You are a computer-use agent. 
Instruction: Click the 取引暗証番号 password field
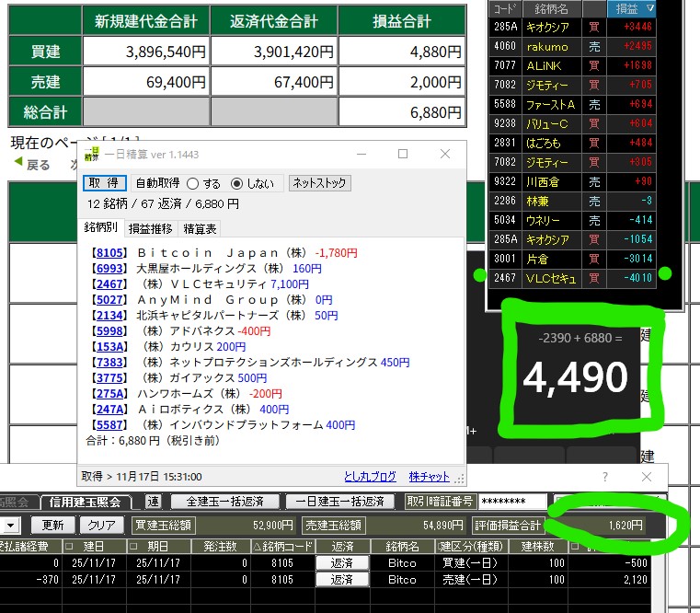tap(513, 502)
